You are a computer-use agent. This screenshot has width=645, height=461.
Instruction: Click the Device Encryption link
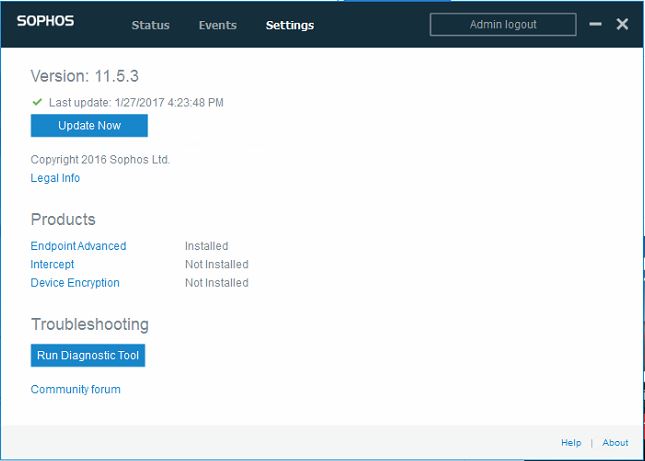coord(75,282)
